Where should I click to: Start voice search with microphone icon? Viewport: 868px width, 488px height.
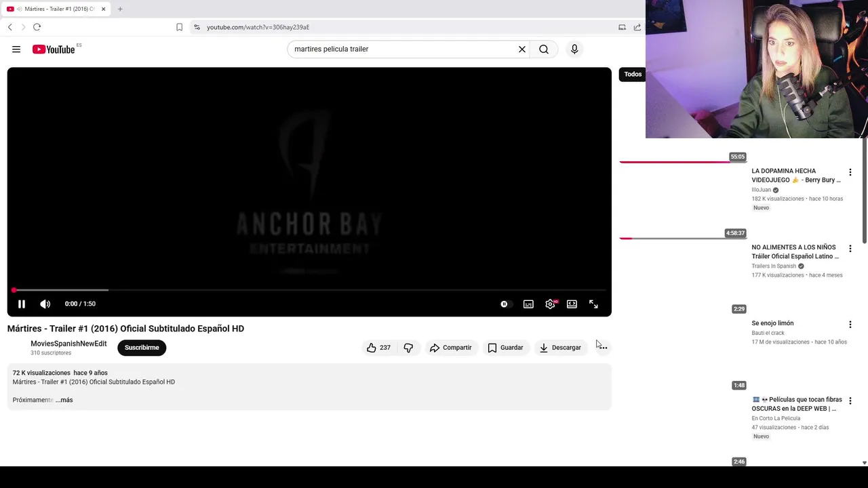point(574,49)
